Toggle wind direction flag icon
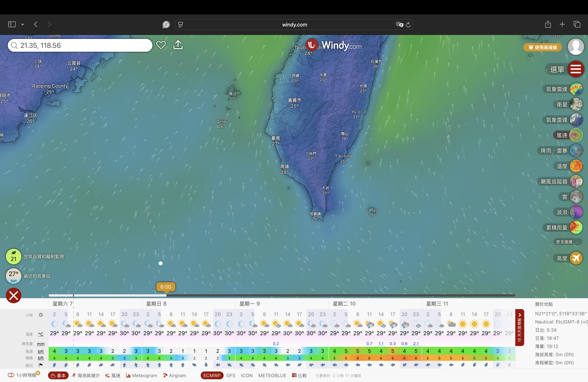This screenshot has height=382, width=588. [x=41, y=365]
